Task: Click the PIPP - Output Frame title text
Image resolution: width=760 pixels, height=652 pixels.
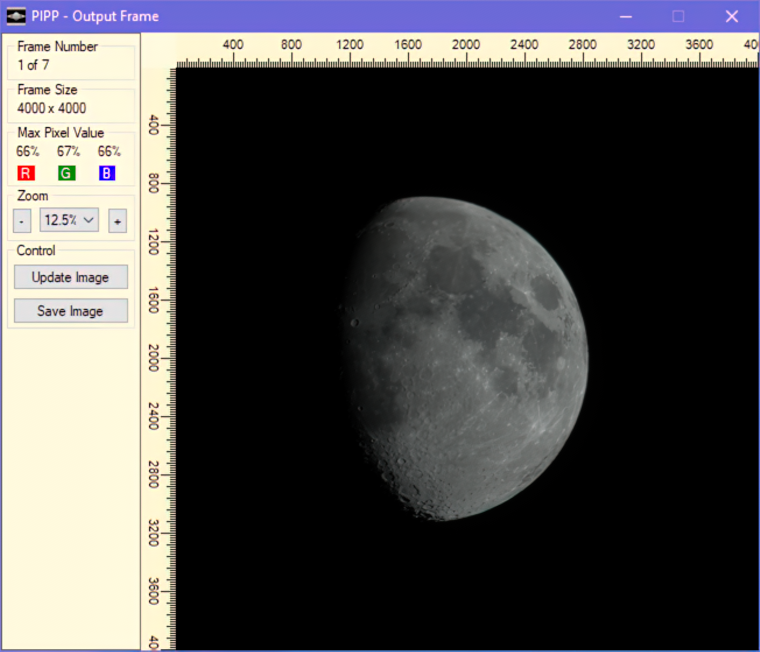Action: coord(95,16)
